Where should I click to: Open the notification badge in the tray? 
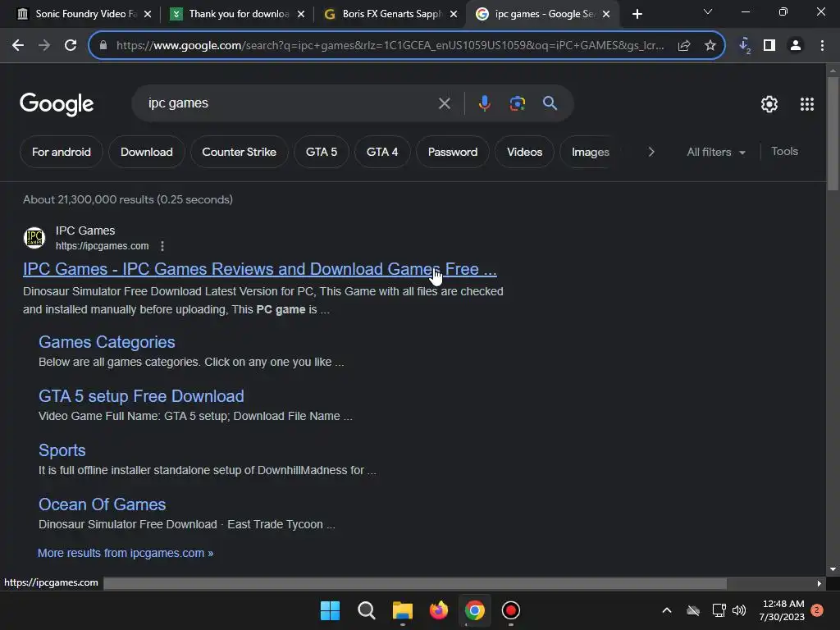[x=817, y=610]
